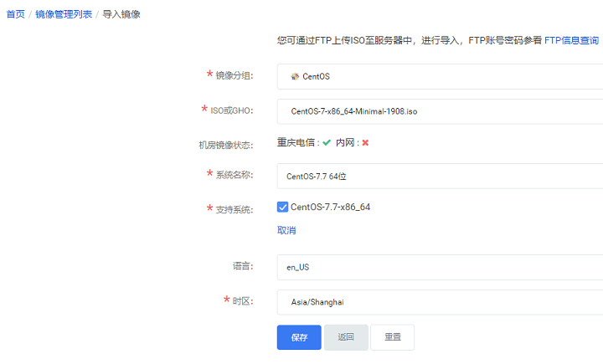This screenshot has width=603, height=364.
Task: Click 保存 button
Action: (299, 337)
